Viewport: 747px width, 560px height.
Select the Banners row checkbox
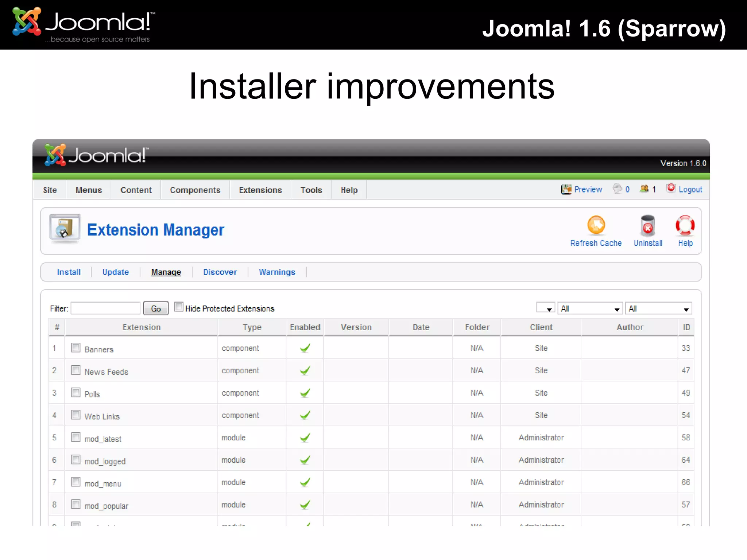tap(76, 347)
